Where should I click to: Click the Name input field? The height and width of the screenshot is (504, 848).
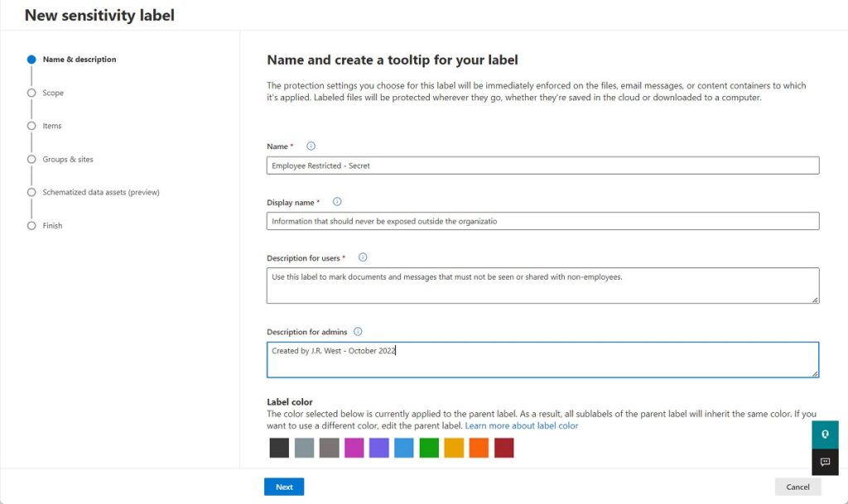click(x=543, y=166)
